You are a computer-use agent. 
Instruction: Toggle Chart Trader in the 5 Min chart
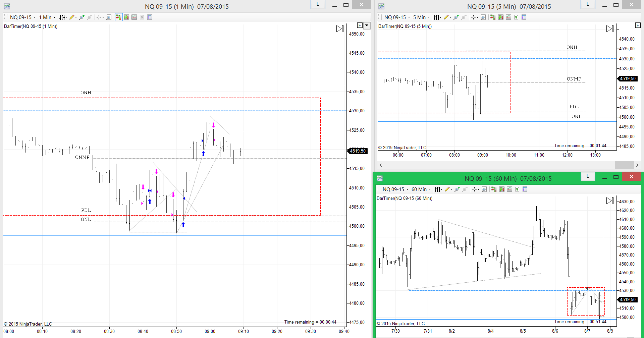(x=493, y=17)
